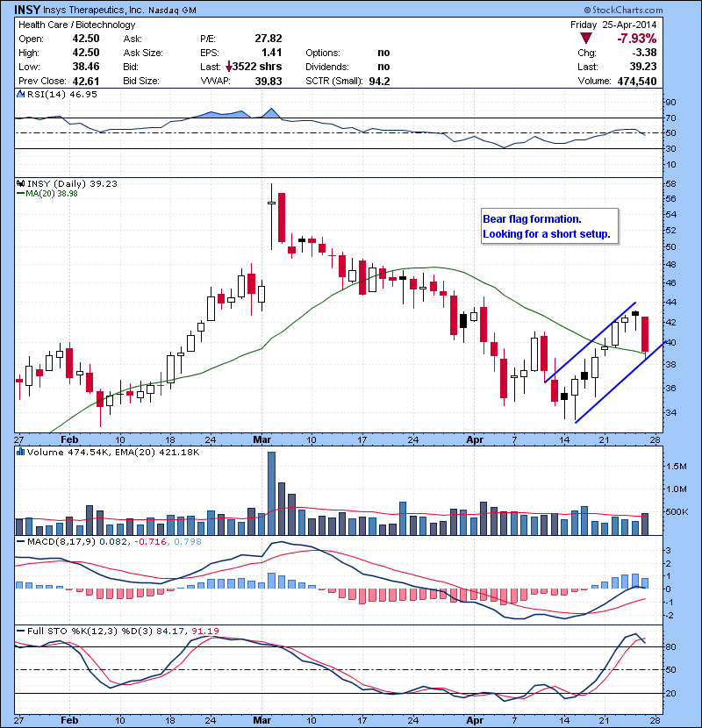Click the VWAP value 39.83
This screenshot has width=702, height=728.
269,81
